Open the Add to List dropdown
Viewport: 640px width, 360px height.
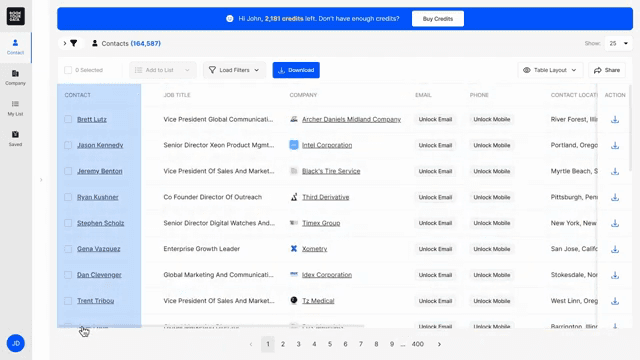click(162, 70)
